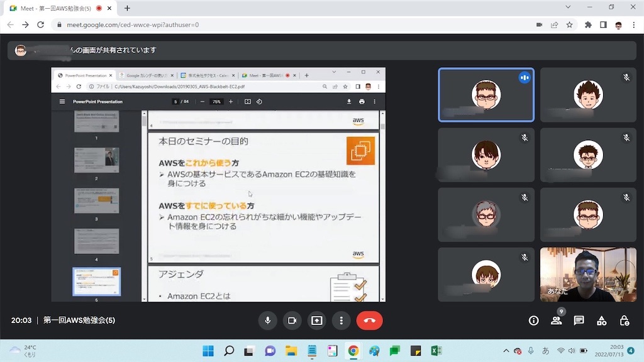Open File Explorer from the taskbar
The image size is (644, 362).
(x=291, y=351)
